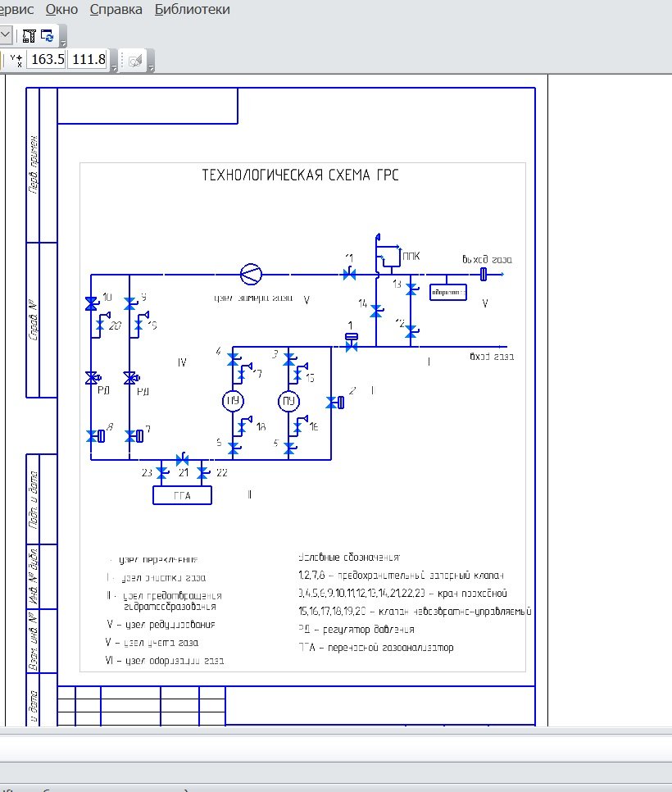Viewport: 672px width, 792px height.
Task: Open the Окно menu
Action: [x=61, y=10]
